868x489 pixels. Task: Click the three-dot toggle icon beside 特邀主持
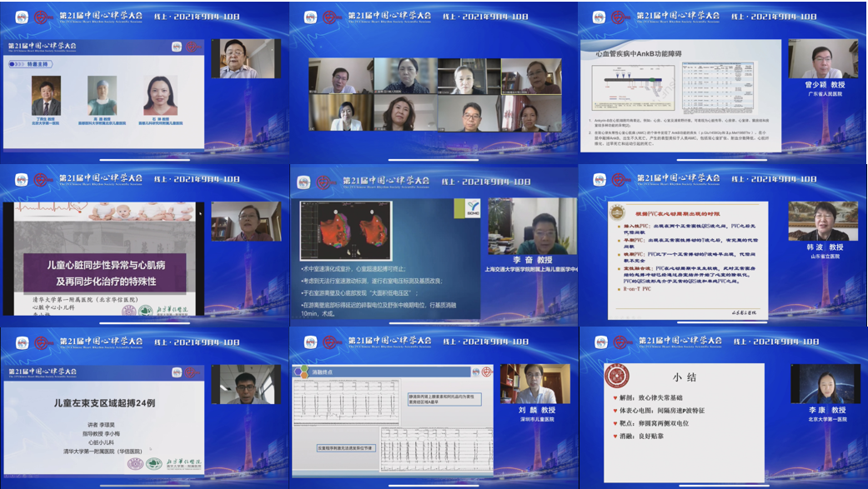coord(20,63)
